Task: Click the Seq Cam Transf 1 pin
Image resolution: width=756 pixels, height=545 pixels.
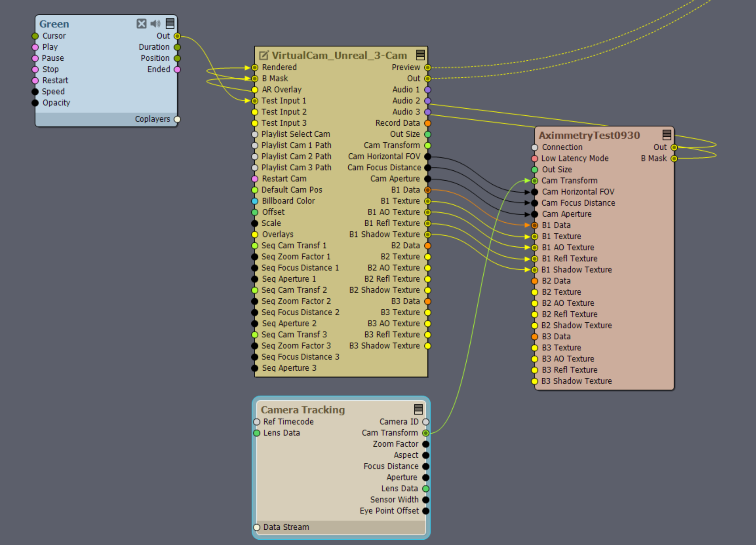Action: click(255, 245)
